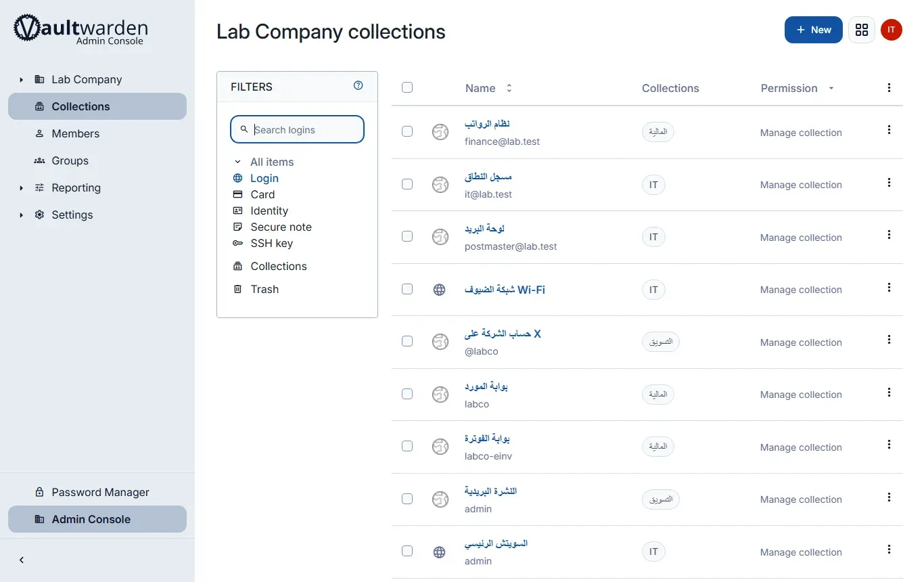924x582 pixels.
Task: Check the box for finance@lab.test item
Action: 407,131
